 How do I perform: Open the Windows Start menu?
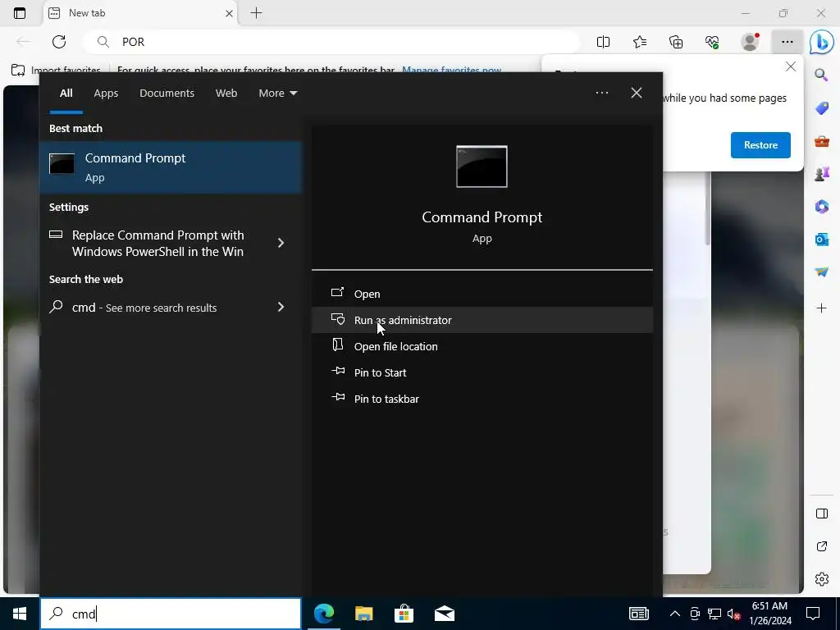click(20, 614)
